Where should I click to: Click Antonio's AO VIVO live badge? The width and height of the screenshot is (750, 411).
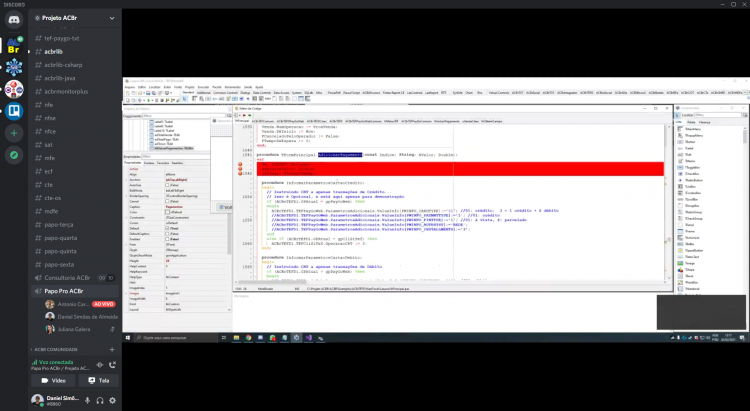point(104,304)
